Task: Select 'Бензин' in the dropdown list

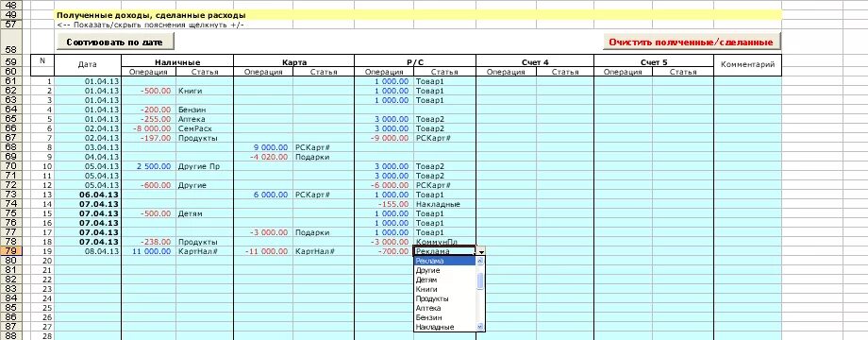Action: (x=444, y=317)
